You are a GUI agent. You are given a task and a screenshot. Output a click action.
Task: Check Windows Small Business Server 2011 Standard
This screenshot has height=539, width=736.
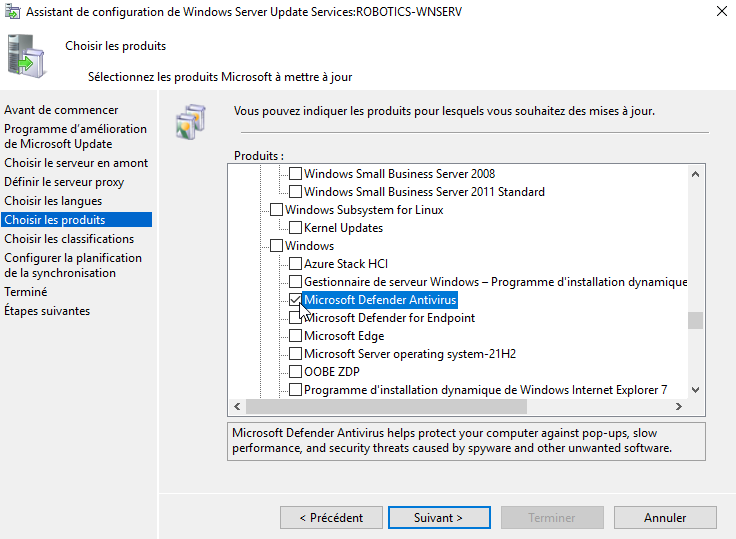pos(295,192)
